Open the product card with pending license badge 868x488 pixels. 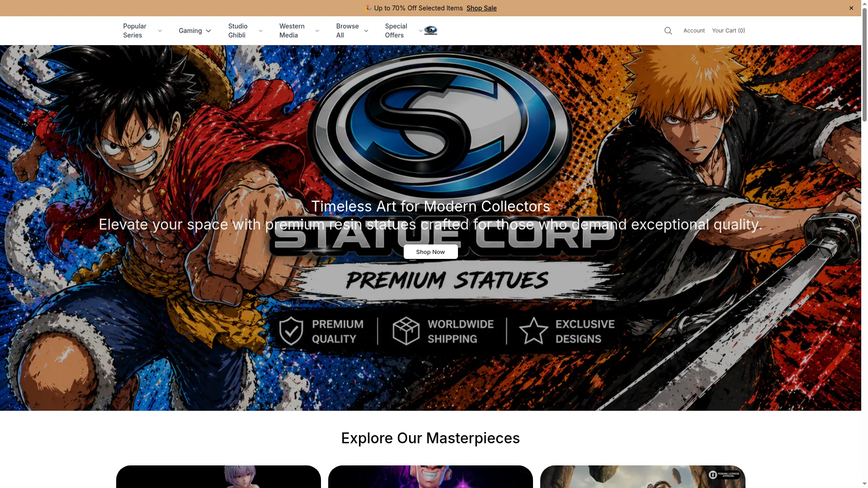[642, 477]
